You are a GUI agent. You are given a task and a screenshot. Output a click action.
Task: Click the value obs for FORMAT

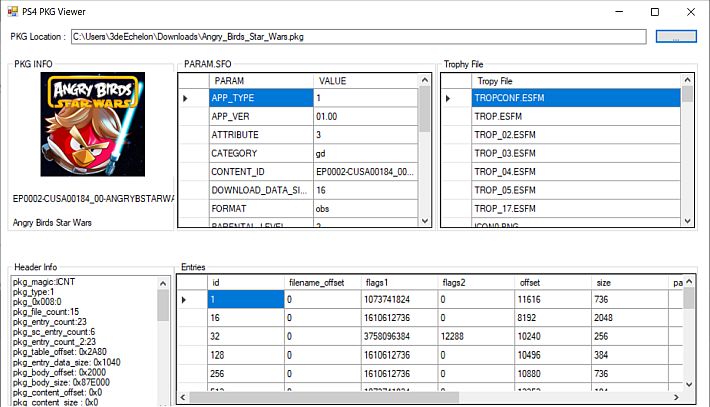(365, 209)
